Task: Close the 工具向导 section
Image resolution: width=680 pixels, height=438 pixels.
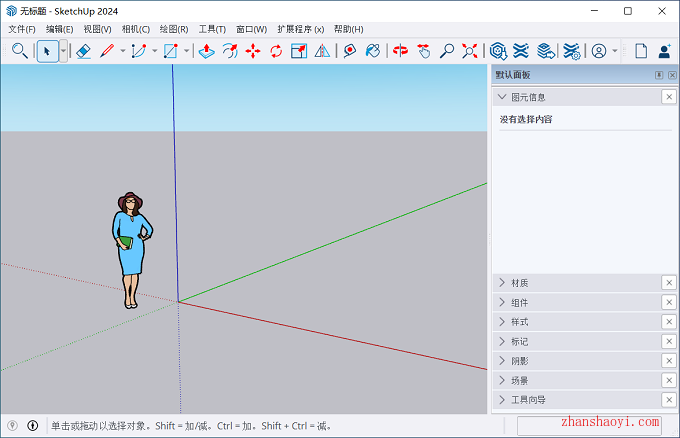Action: click(x=669, y=400)
